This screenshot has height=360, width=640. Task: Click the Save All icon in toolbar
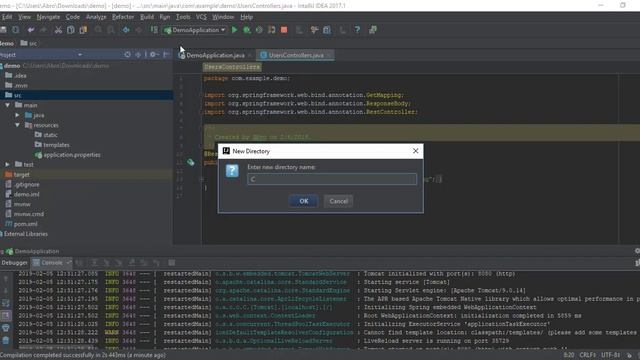pyautogui.click(x=3, y=30)
